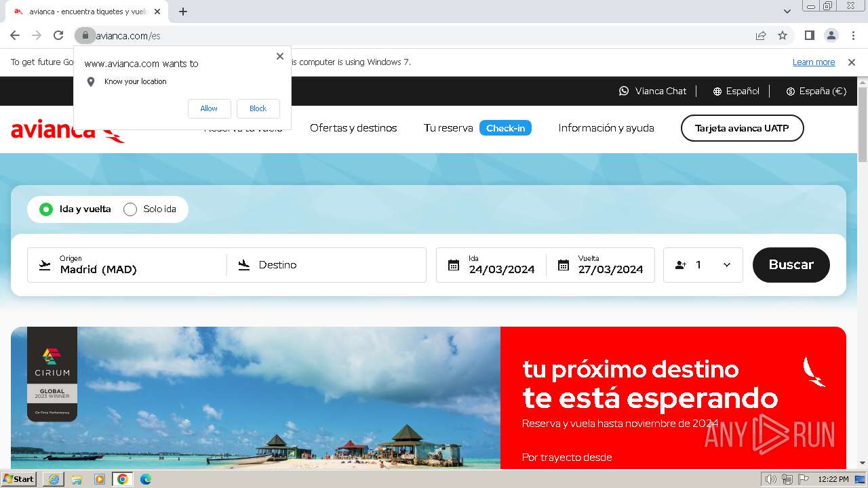Go forward to the next page
This screenshot has width=868, height=488.
tap(37, 35)
